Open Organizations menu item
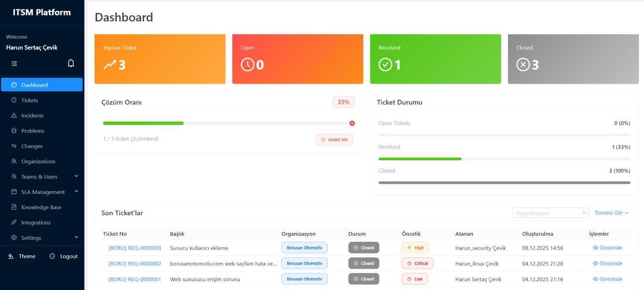Screen dimensions: 644x290 coord(42,161)
